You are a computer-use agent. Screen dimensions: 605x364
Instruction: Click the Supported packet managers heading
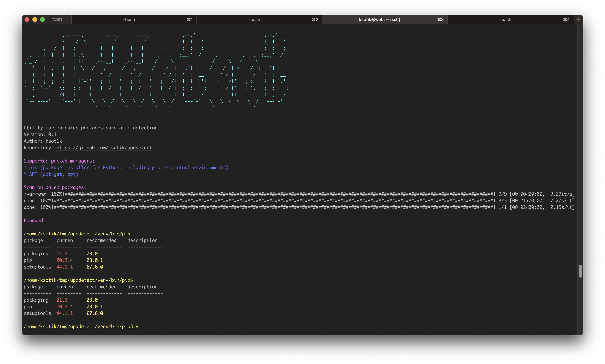59,161
